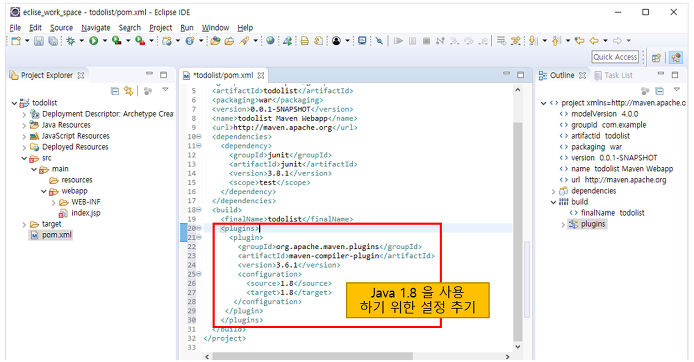Fold the plugins element at line 20
The height and width of the screenshot is (362, 694).
(x=199, y=228)
